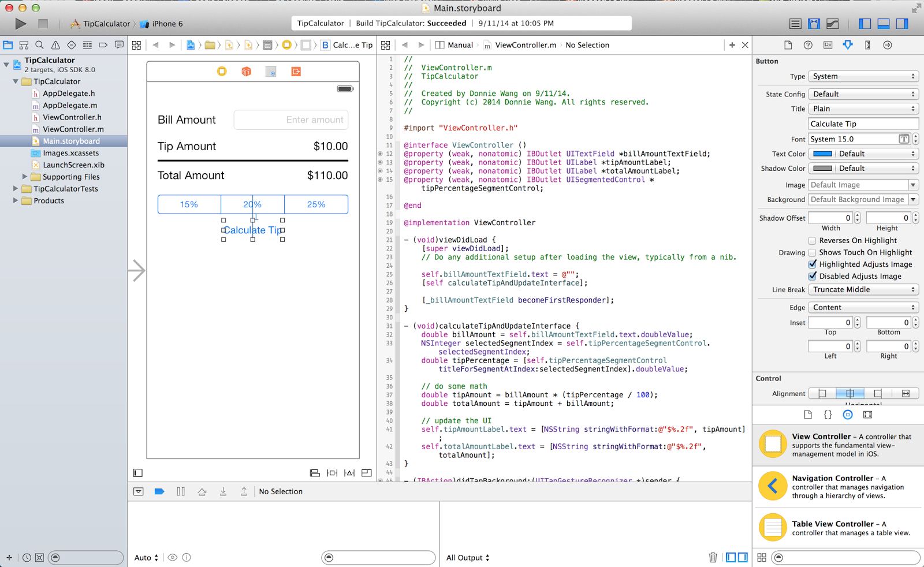The image size is (924, 567).
Task: Enable Reverses On Highlight checkbox
Action: [x=812, y=241]
